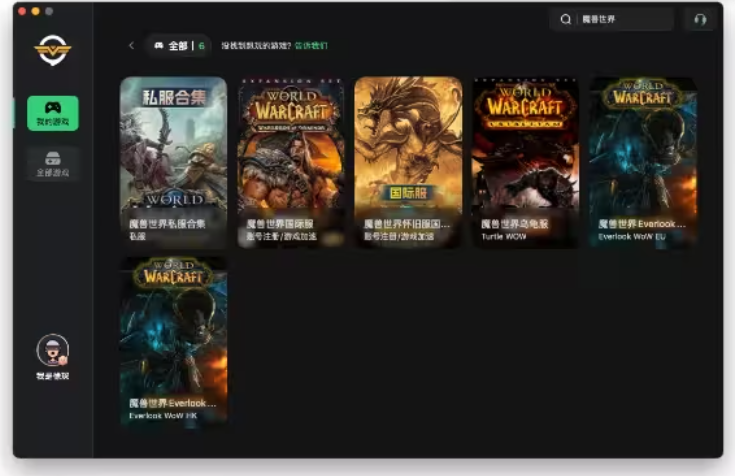Click the search magnifier icon
The width and height of the screenshot is (735, 476).
[x=566, y=19]
